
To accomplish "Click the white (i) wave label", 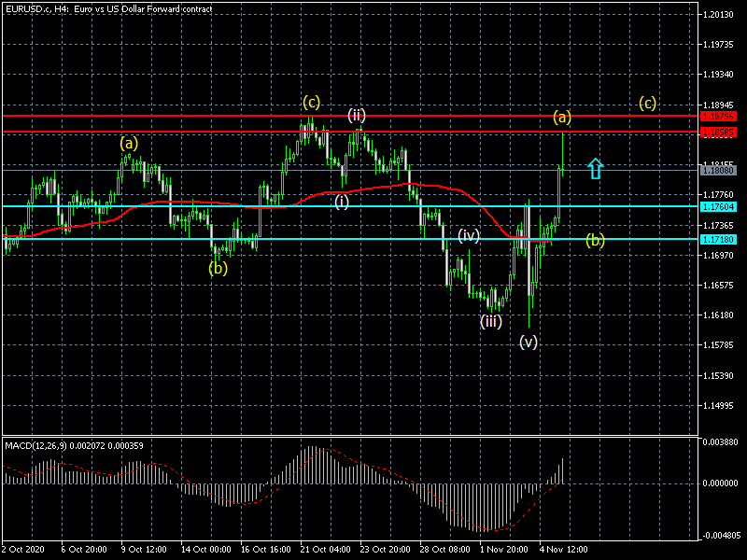I will point(342,202).
